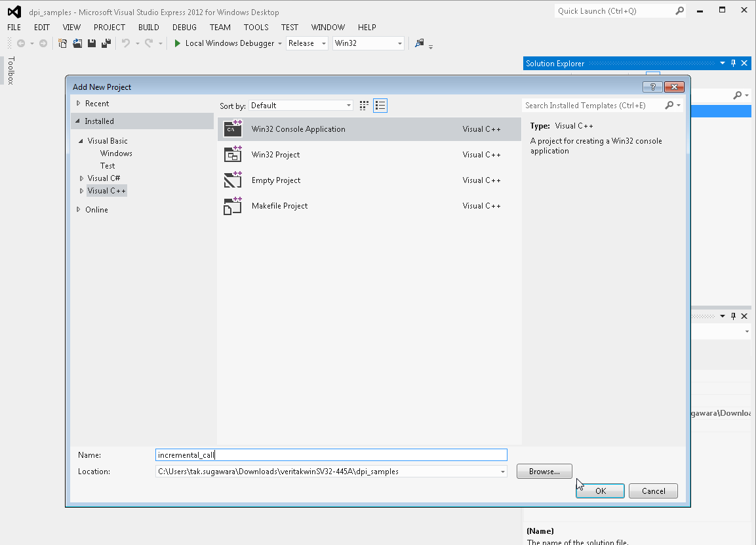Click the Quick Launch search magnifier icon
756x545 pixels.
tap(680, 10)
